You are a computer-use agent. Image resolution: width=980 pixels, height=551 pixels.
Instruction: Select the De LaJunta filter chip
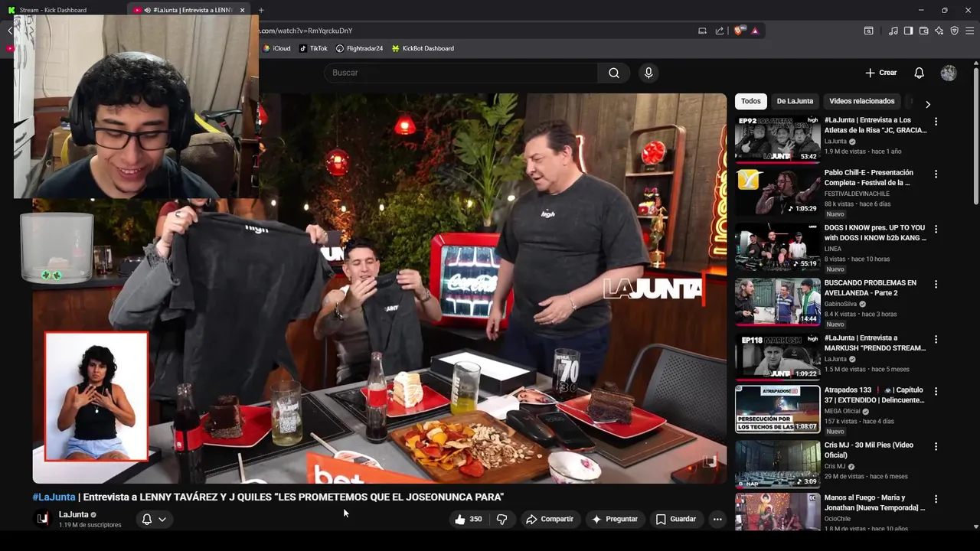point(795,101)
